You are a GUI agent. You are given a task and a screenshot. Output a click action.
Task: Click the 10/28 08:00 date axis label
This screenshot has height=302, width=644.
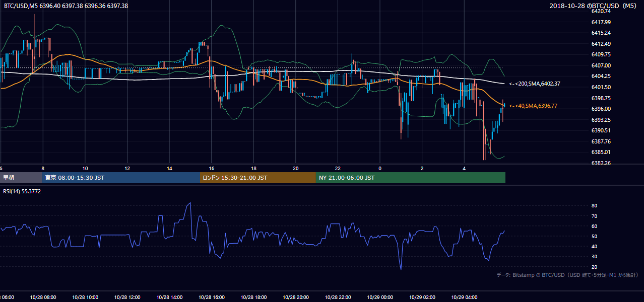click(x=43, y=297)
